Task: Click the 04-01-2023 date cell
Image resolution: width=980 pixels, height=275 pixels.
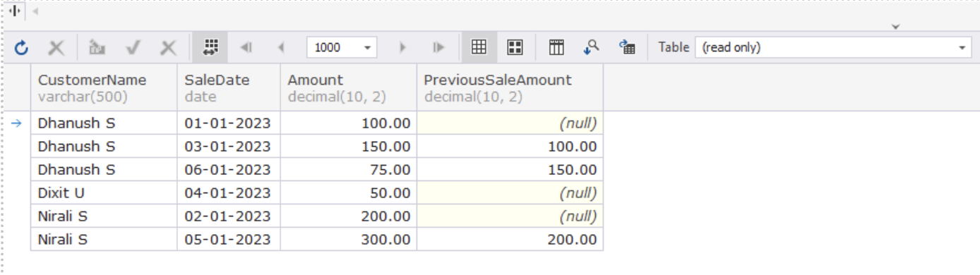Action: pos(229,192)
